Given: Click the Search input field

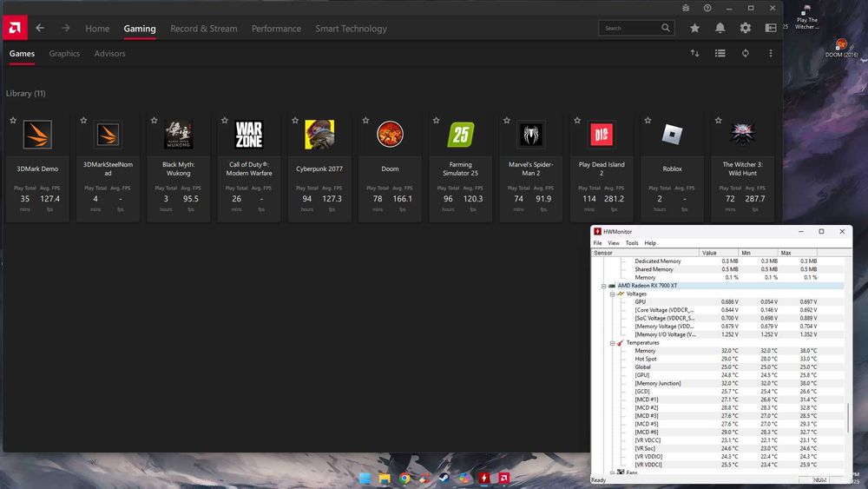Looking at the screenshot, I should [630, 28].
